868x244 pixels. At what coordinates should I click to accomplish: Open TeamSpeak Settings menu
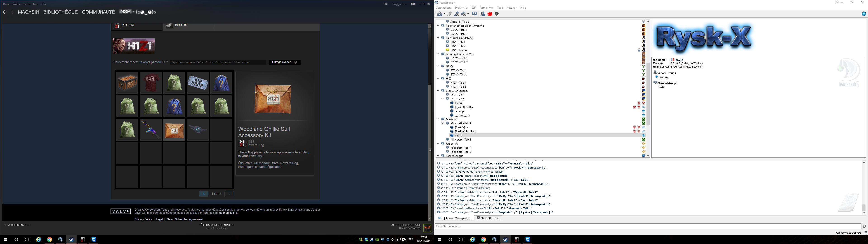coord(512,8)
